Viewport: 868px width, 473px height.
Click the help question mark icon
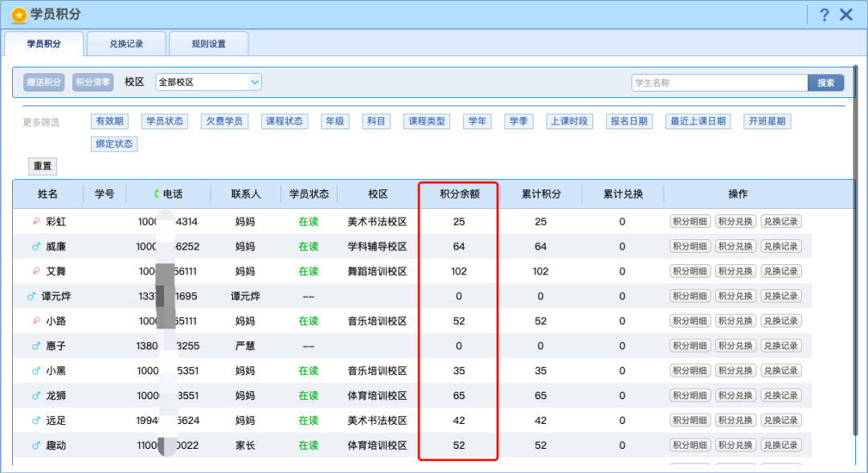pyautogui.click(x=825, y=15)
